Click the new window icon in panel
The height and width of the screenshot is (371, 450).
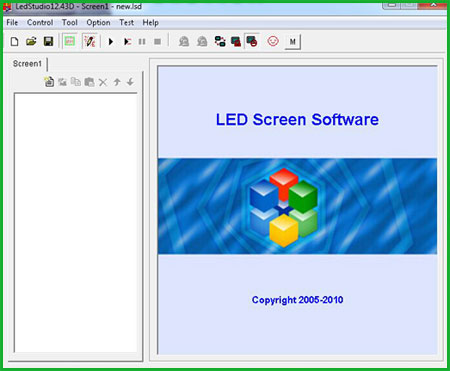coord(62,82)
